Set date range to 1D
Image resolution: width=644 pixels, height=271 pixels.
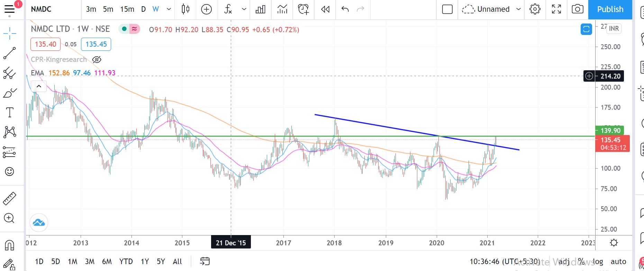pyautogui.click(x=39, y=262)
